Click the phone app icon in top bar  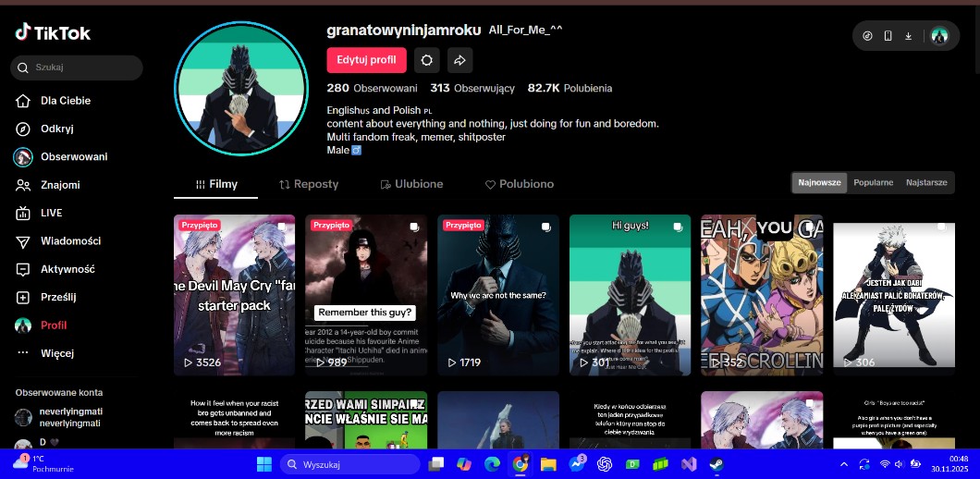tap(888, 36)
